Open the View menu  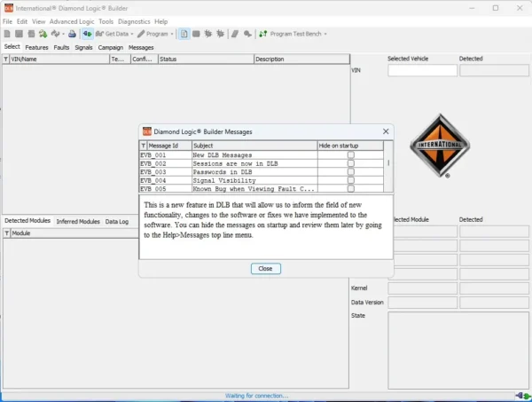(x=39, y=21)
